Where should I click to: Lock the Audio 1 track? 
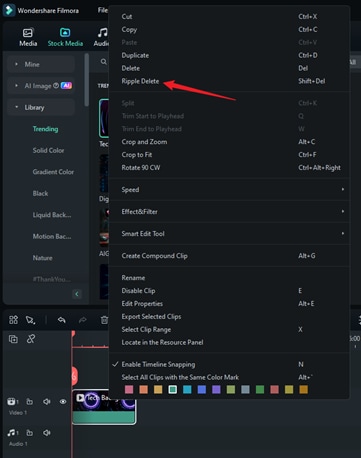30,433
